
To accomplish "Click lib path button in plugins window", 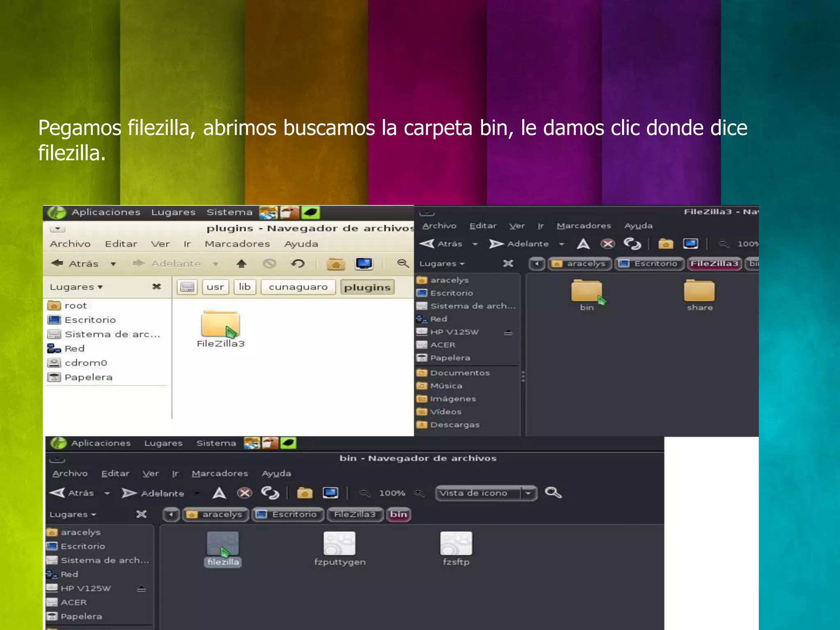I will (x=245, y=287).
